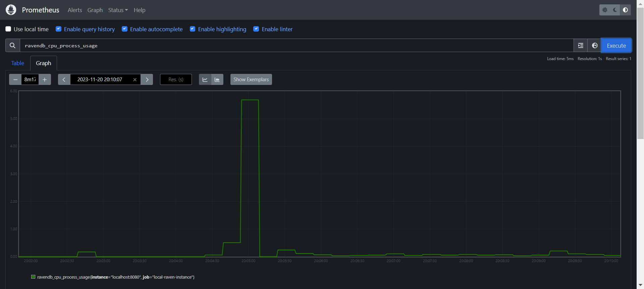Click the 20:05:00 x-axis label
The height and width of the screenshot is (289, 644).
pyautogui.click(x=249, y=261)
